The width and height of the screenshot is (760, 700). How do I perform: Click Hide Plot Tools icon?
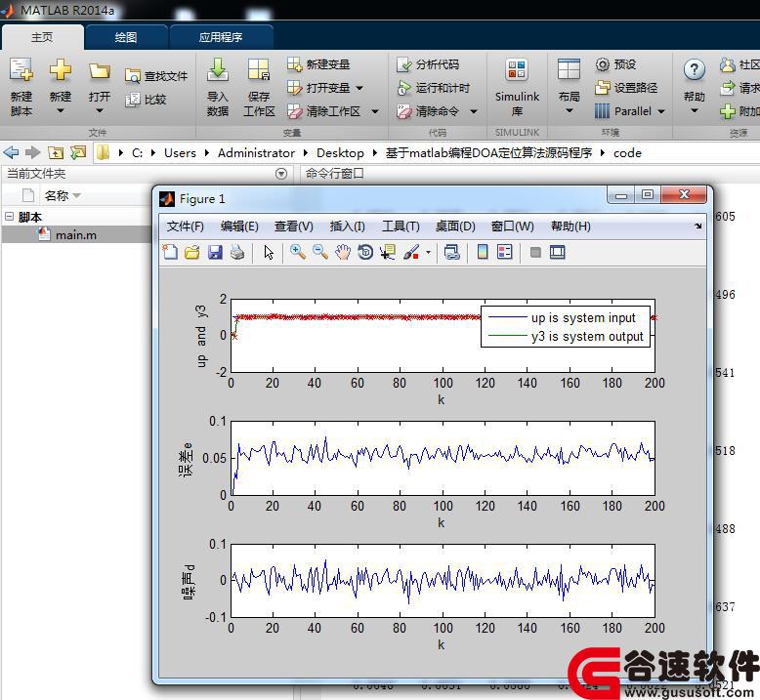pos(535,252)
